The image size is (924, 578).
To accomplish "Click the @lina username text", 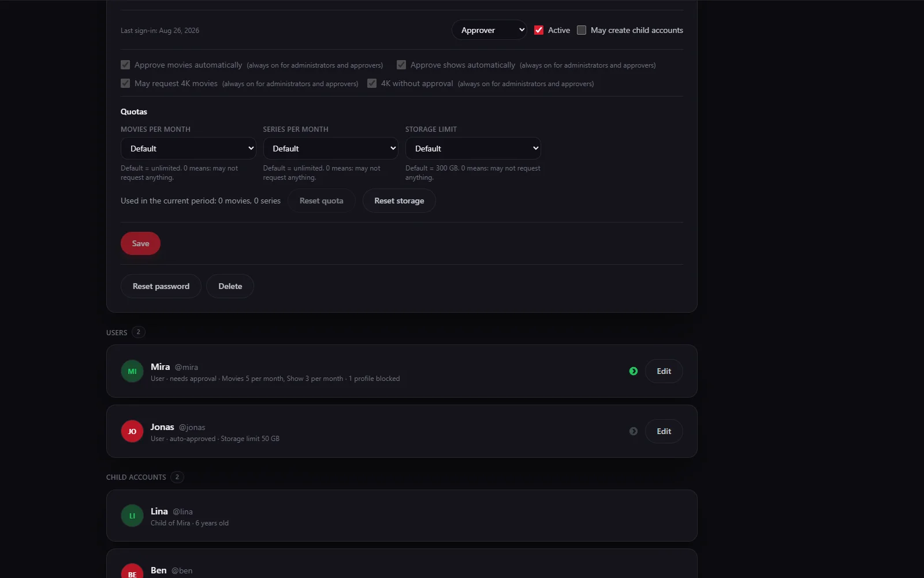I will click(182, 512).
